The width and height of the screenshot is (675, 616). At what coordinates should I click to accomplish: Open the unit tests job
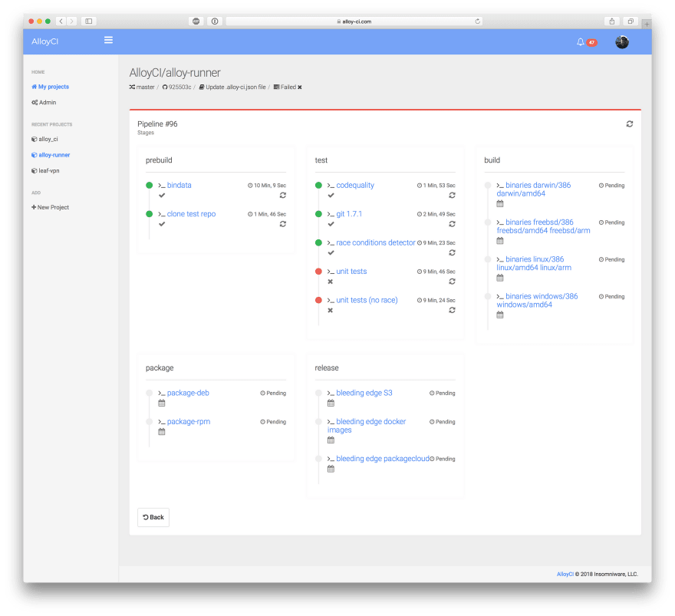tap(351, 272)
